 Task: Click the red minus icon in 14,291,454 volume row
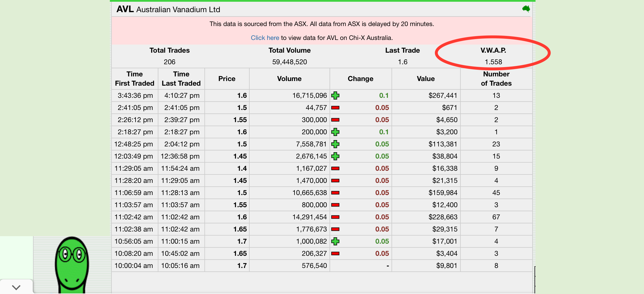(x=335, y=217)
